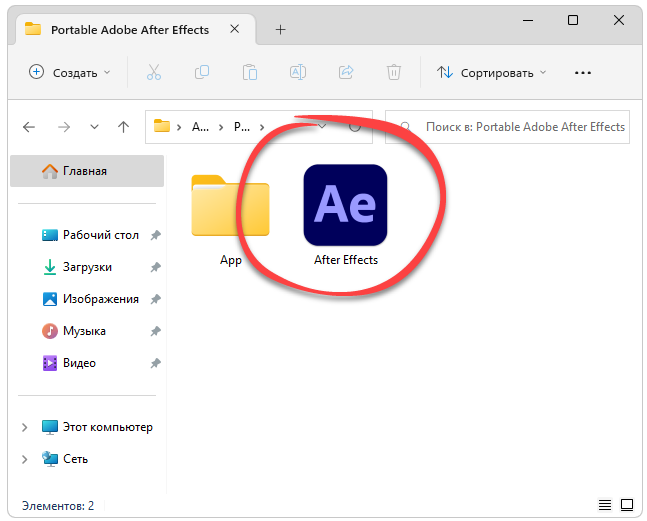Click the A... breadcrumb segment

point(200,127)
